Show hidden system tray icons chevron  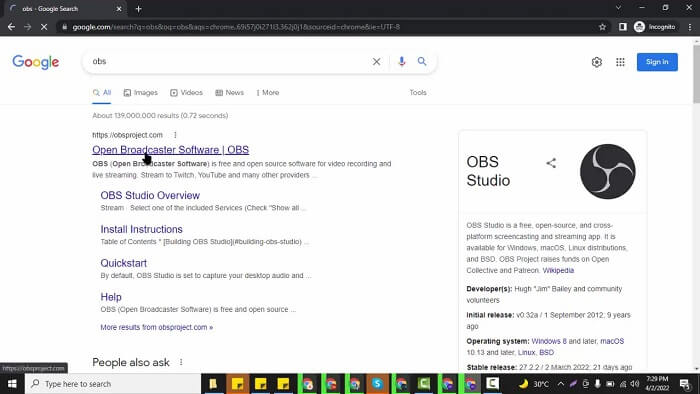(x=560, y=384)
